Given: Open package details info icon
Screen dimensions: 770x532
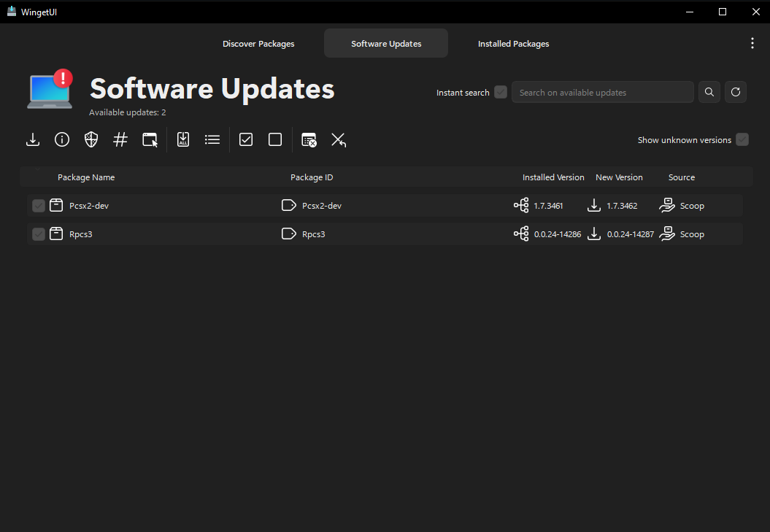Looking at the screenshot, I should pos(62,140).
